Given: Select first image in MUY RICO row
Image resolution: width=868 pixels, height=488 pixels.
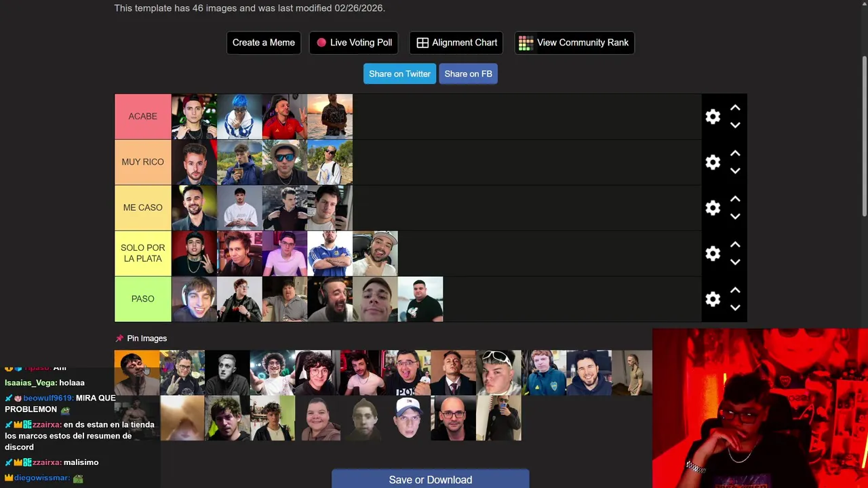Looking at the screenshot, I should point(194,162).
